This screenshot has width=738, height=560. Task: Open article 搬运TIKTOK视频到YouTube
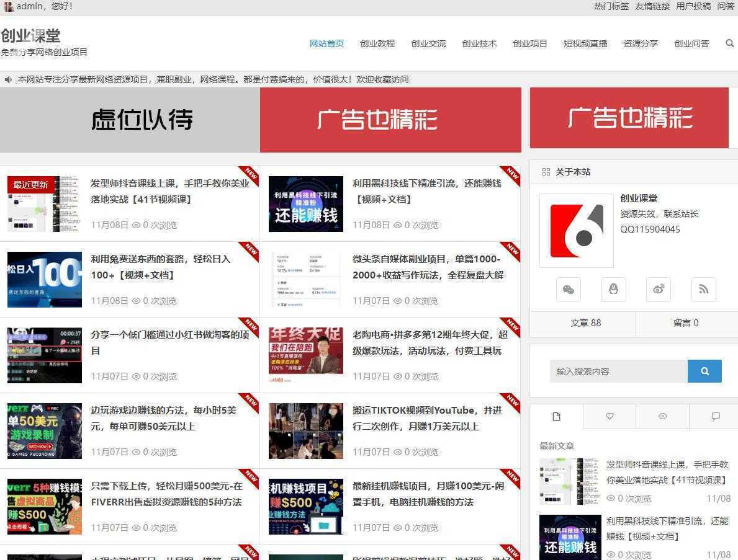click(427, 418)
